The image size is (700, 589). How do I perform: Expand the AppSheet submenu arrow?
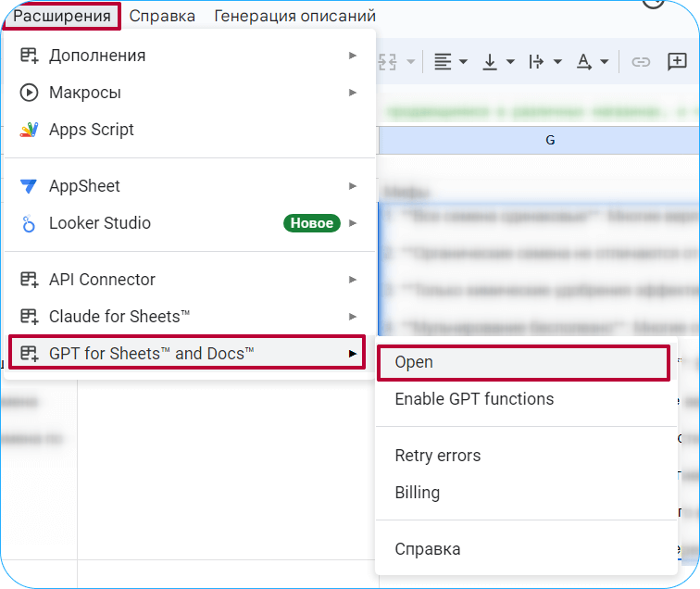point(353,186)
